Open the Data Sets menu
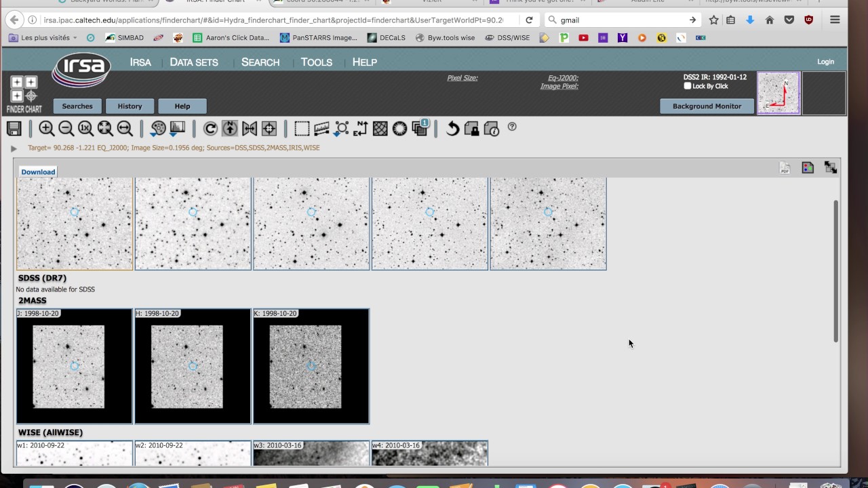 (x=194, y=62)
